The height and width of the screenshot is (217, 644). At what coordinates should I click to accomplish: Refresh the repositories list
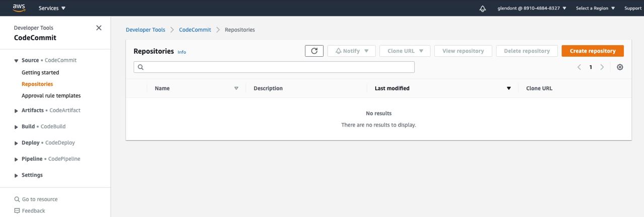coord(314,51)
